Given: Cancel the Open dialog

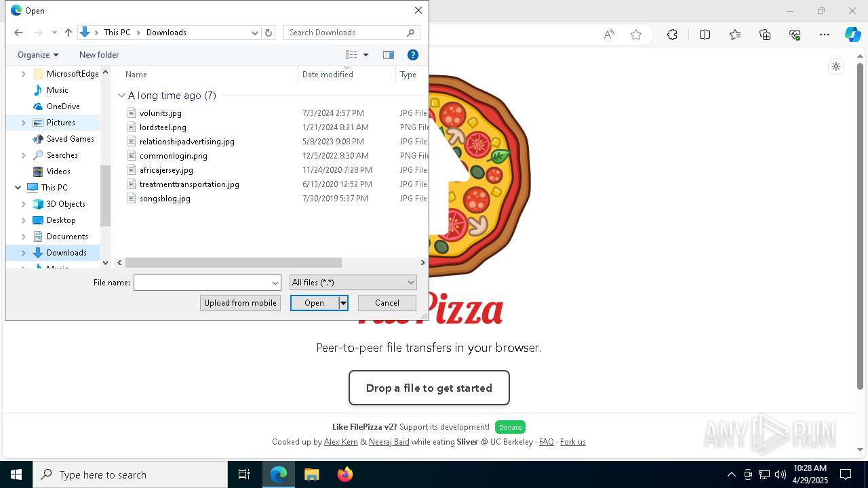Looking at the screenshot, I should point(387,303).
